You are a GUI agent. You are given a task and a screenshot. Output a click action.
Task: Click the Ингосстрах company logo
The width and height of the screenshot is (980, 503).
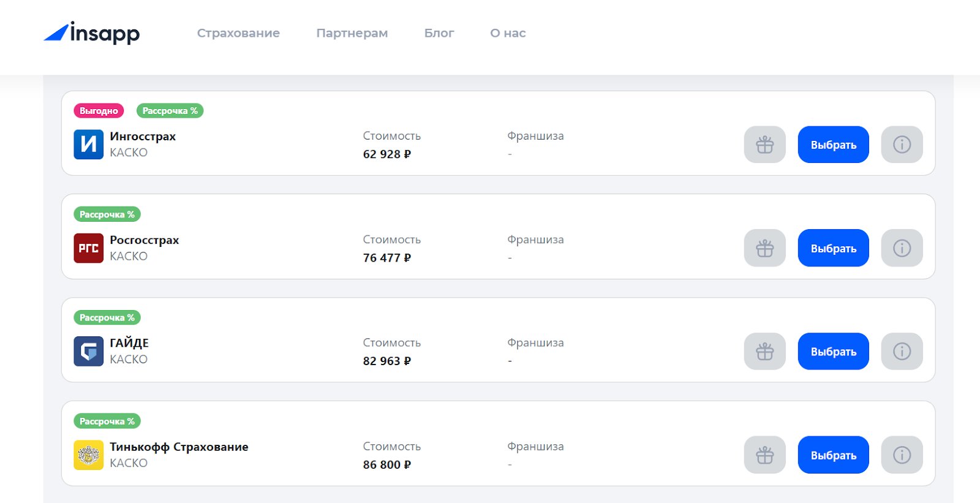[x=89, y=145]
